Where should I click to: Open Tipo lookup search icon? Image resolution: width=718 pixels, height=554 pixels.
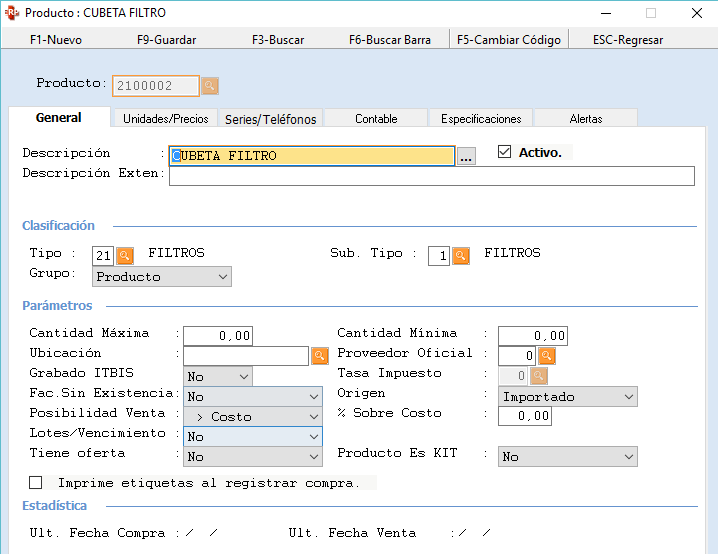(x=125, y=255)
